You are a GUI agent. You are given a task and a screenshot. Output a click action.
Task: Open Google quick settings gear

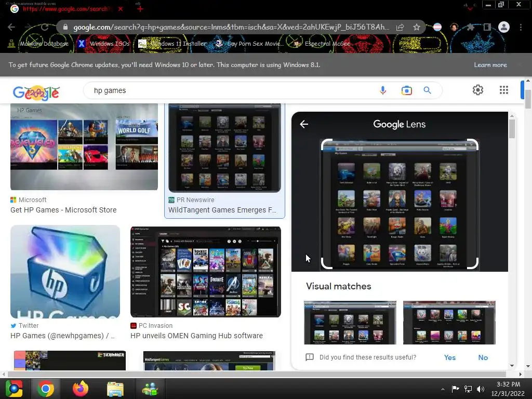pyautogui.click(x=478, y=90)
